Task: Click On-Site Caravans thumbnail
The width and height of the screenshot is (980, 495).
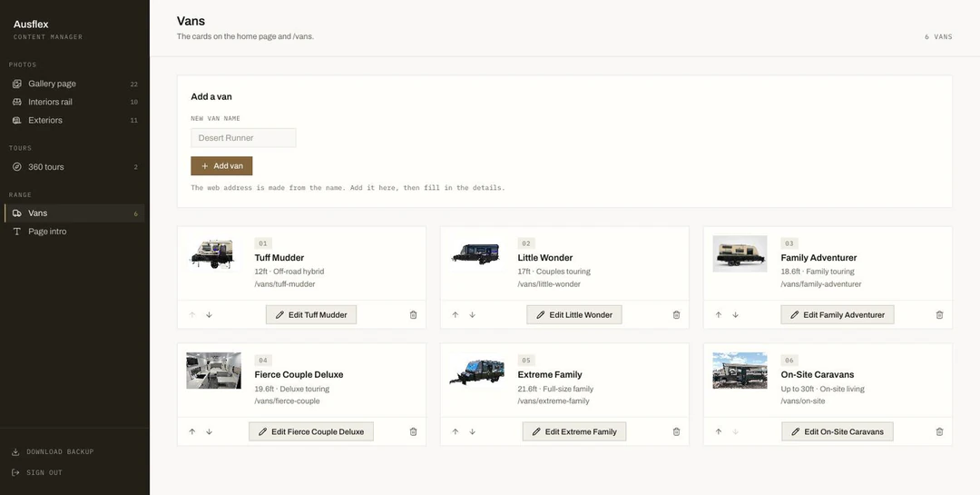Action: pyautogui.click(x=740, y=371)
